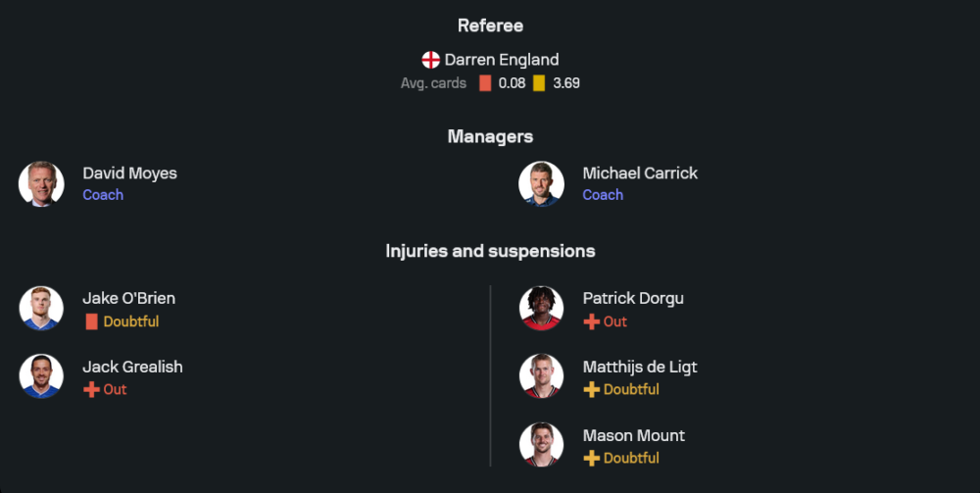Image resolution: width=980 pixels, height=493 pixels.
Task: Click the Doubtful status under Jake O'Brien
Action: click(130, 321)
